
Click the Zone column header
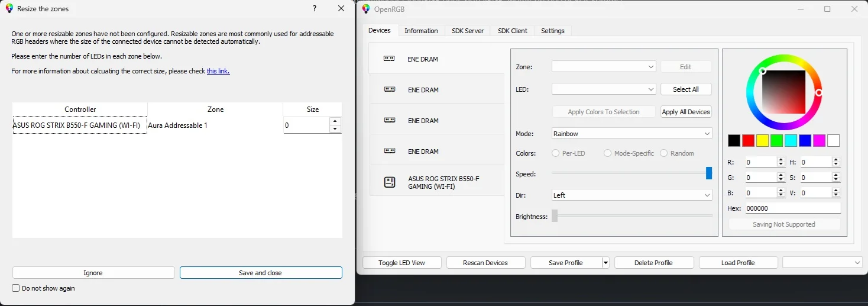click(215, 109)
